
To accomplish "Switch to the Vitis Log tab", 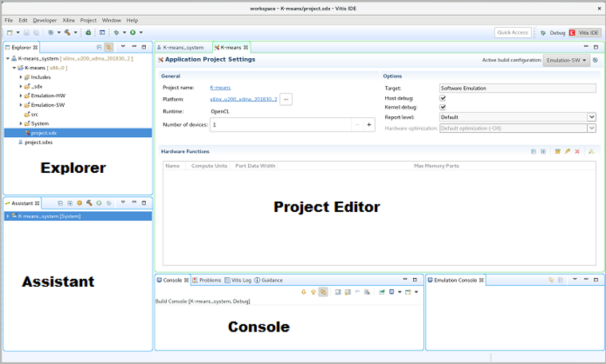I will click(x=238, y=280).
